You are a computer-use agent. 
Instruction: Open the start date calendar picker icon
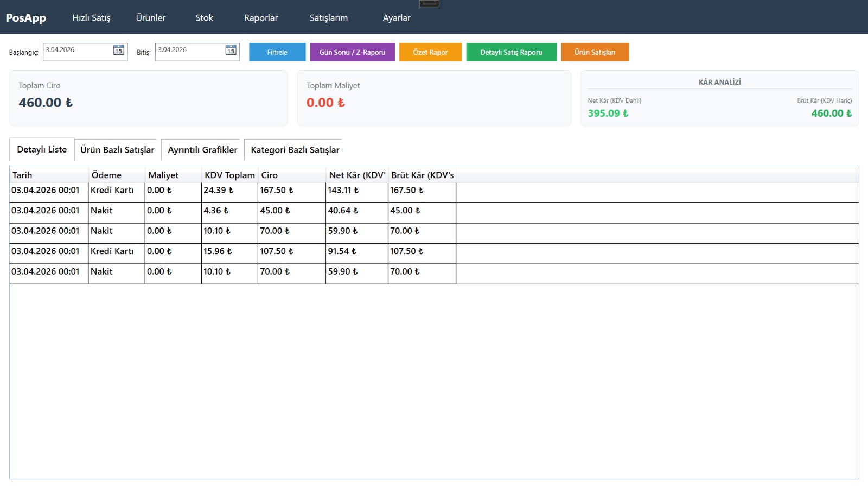[x=118, y=50]
